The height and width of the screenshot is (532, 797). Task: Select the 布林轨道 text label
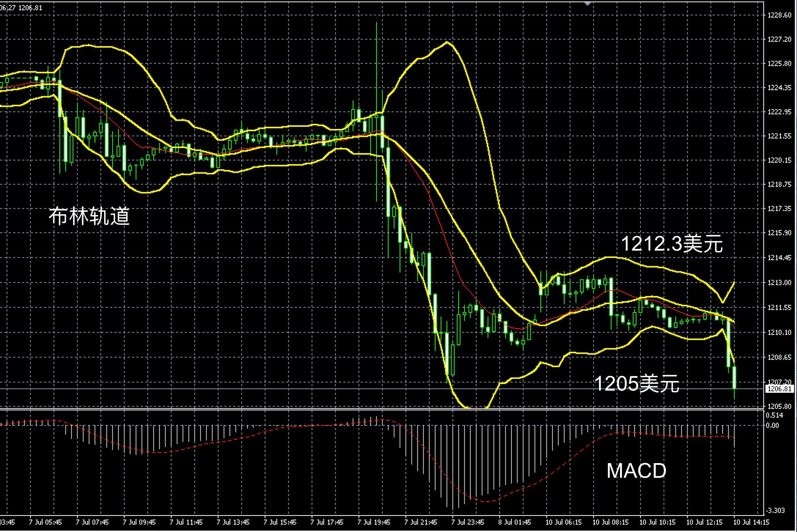pyautogui.click(x=89, y=217)
